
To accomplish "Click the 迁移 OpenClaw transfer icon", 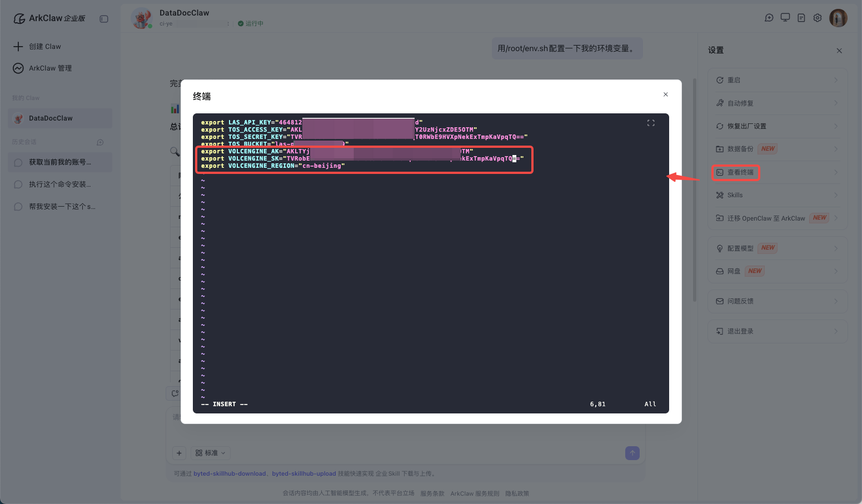I will point(720,218).
